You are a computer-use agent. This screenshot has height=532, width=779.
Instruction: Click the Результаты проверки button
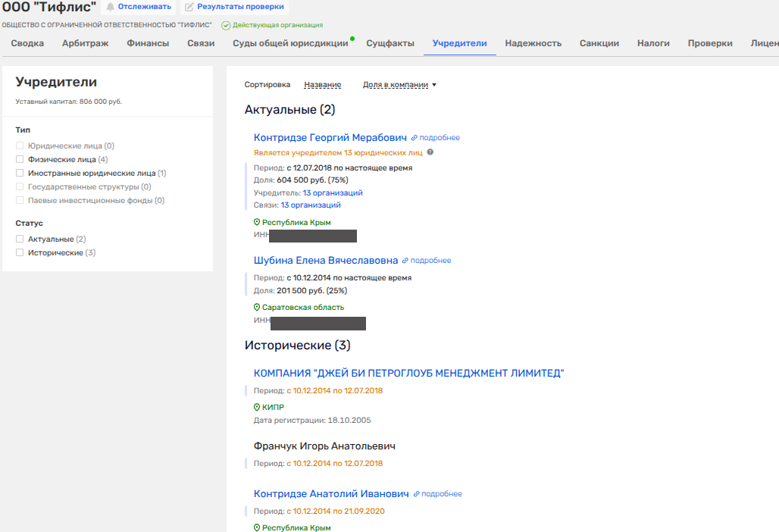tap(234, 7)
